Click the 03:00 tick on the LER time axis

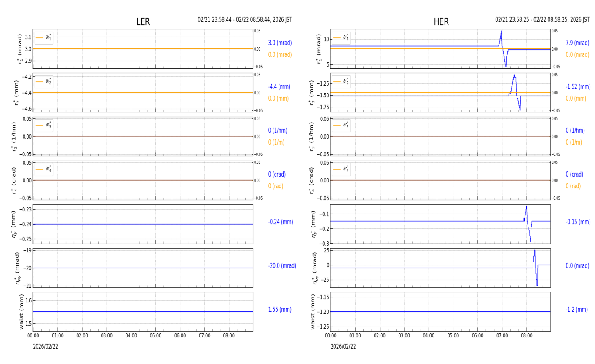point(107,336)
